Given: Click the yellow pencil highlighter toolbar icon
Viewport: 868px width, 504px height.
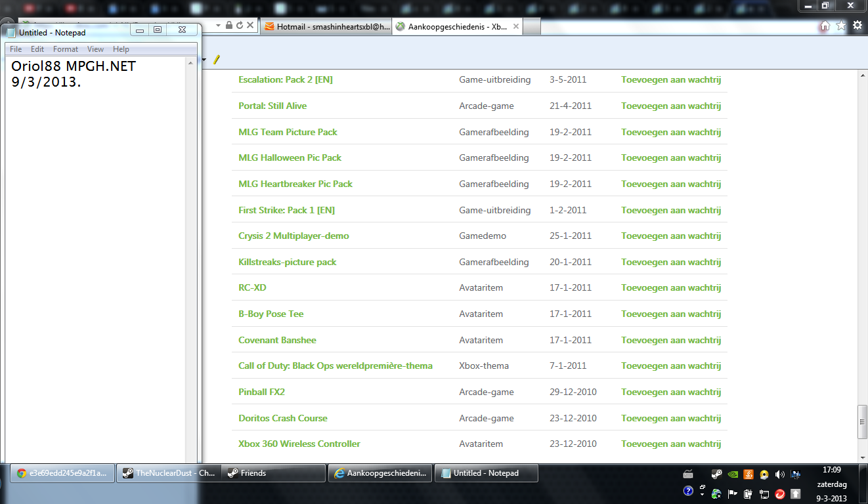Looking at the screenshot, I should point(217,60).
